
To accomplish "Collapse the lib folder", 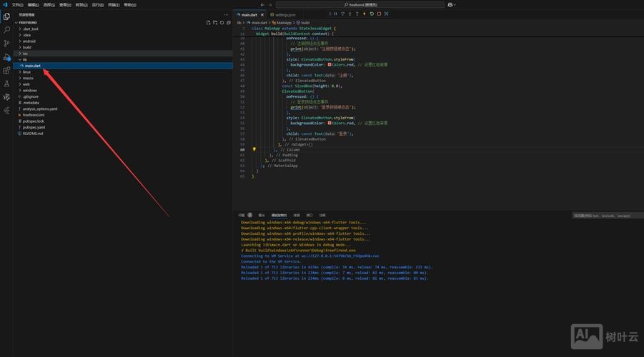I will click(x=24, y=59).
